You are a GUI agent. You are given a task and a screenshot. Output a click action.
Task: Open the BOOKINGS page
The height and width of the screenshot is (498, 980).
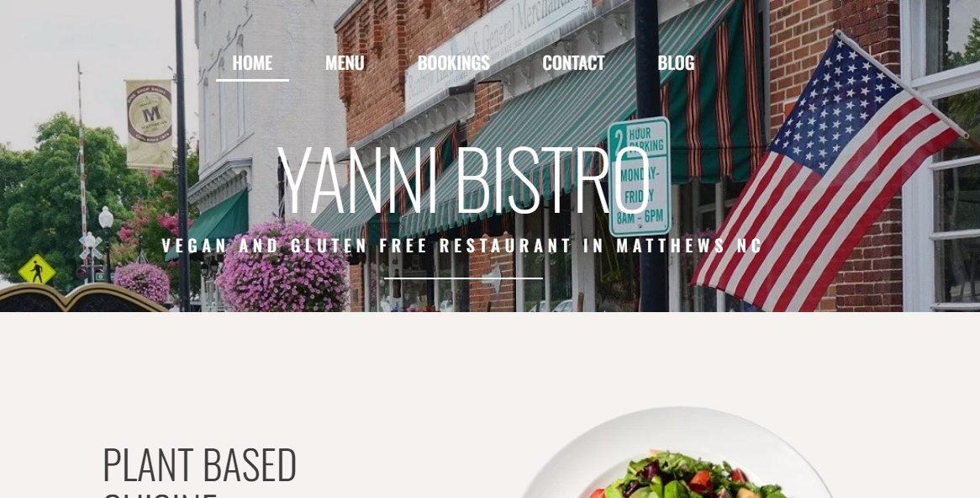point(453,62)
